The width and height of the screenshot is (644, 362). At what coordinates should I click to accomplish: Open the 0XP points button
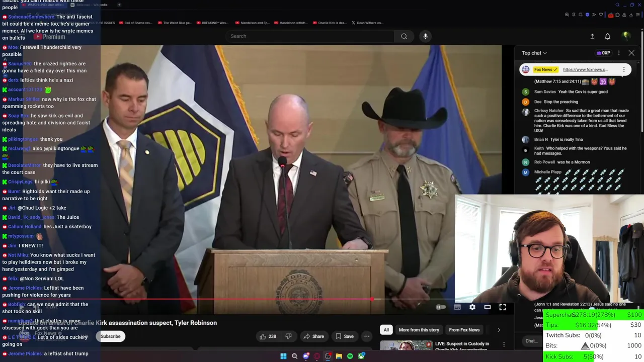[x=603, y=53]
